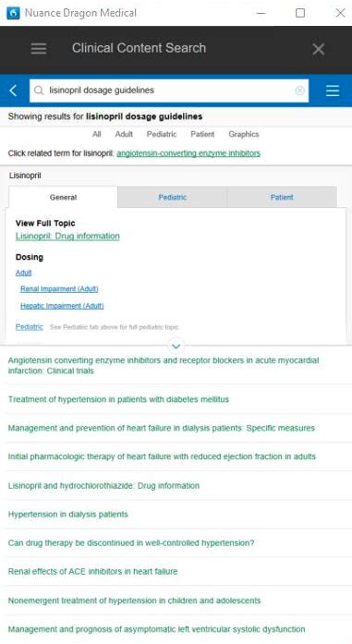Close the Clinical Content Search panel
Screen dimensions: 352x644
319,49
